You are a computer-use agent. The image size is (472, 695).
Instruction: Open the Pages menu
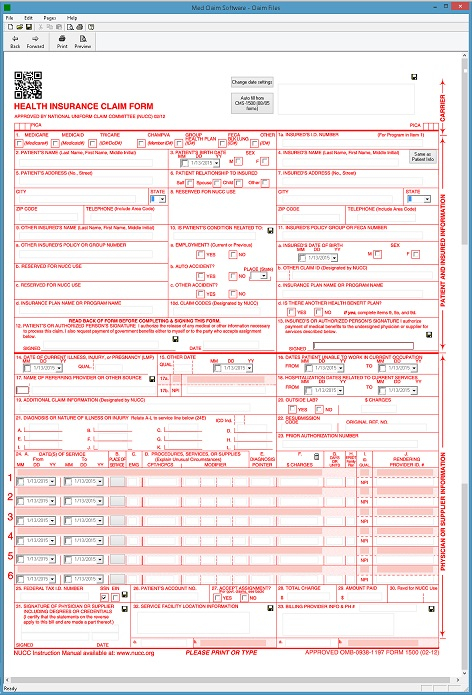[x=50, y=18]
